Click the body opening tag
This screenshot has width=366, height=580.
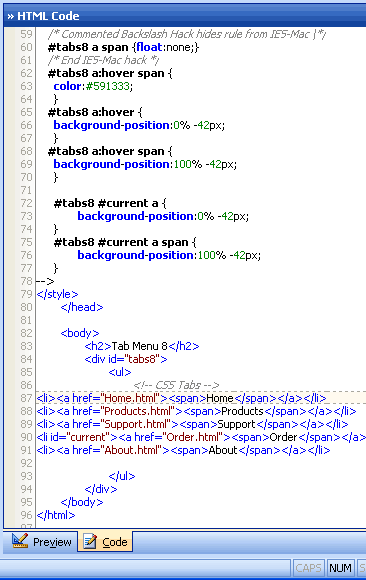coord(80,333)
